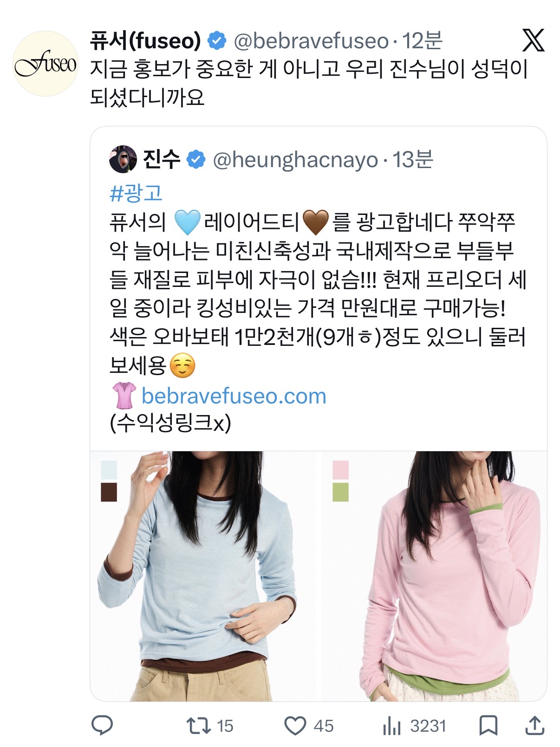
Task: Open the quoted 진수 display name
Action: point(161,159)
